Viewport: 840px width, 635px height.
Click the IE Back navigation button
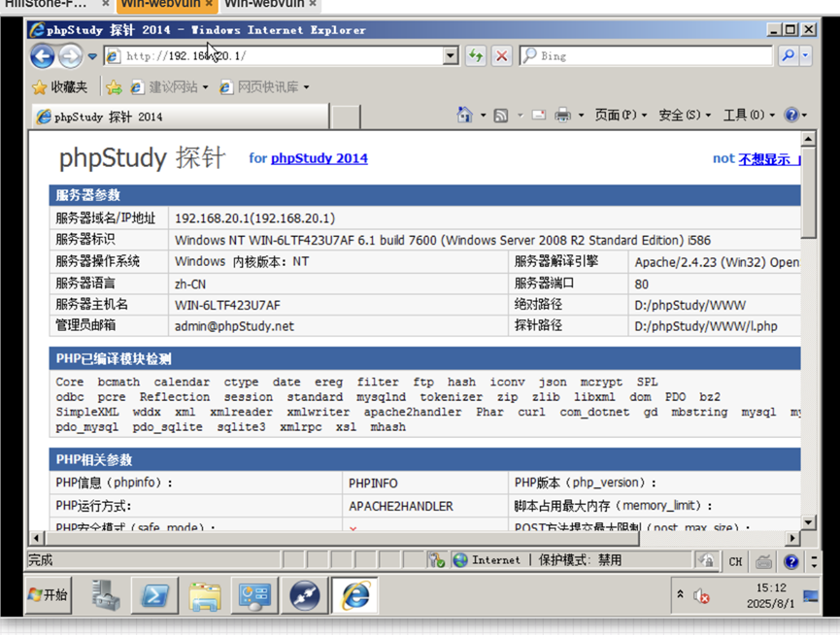point(43,55)
